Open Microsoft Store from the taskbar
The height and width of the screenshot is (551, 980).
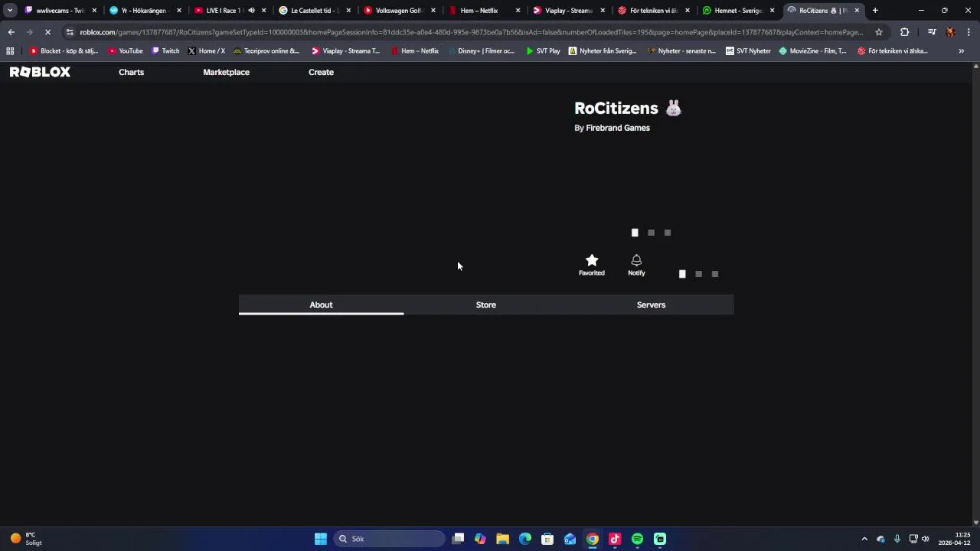coord(547,539)
